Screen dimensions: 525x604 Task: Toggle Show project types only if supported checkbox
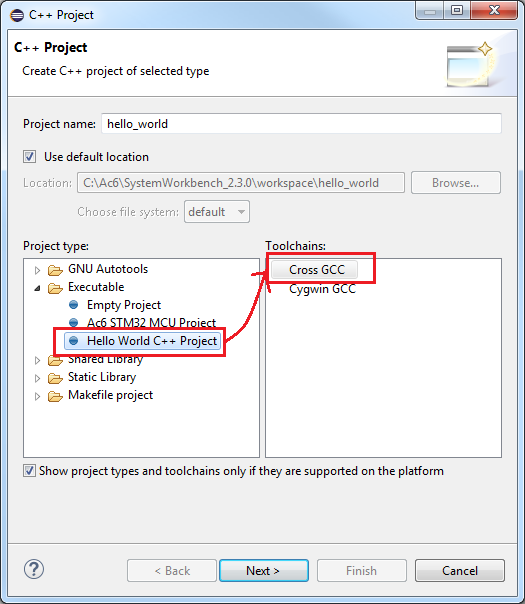29,471
